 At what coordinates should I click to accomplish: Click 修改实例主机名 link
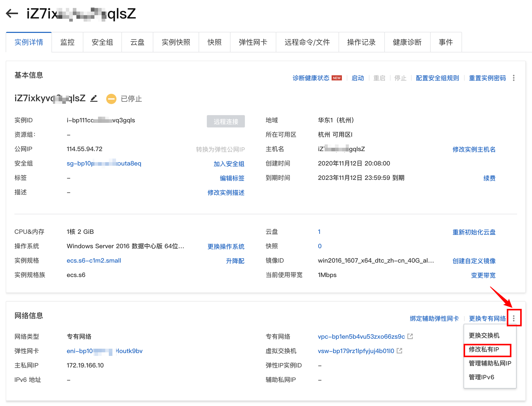click(474, 149)
